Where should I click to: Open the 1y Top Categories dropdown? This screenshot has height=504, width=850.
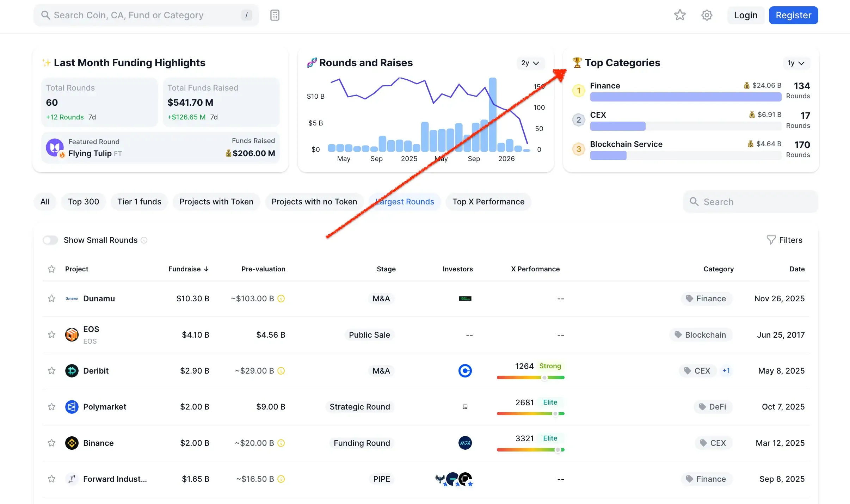[796, 63]
